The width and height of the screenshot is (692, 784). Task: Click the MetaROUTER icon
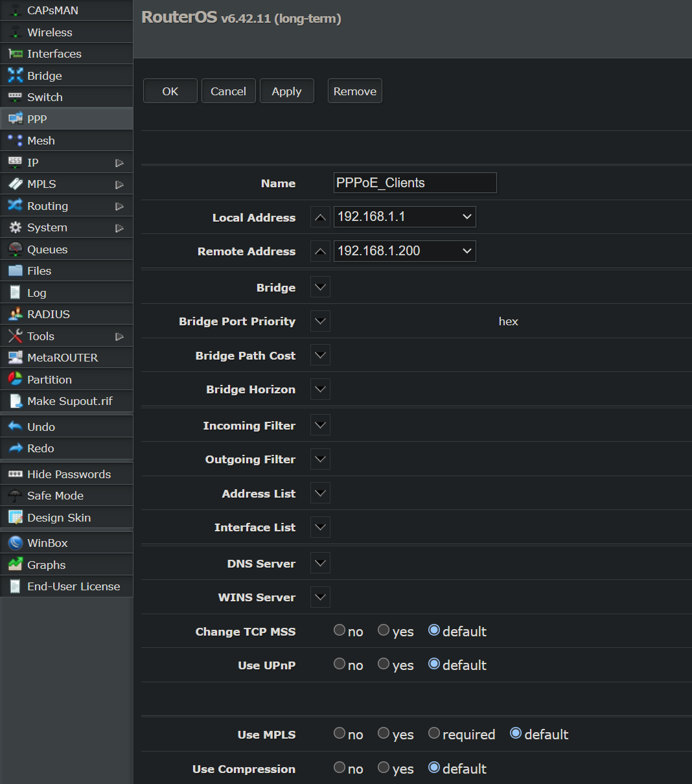pyautogui.click(x=16, y=358)
